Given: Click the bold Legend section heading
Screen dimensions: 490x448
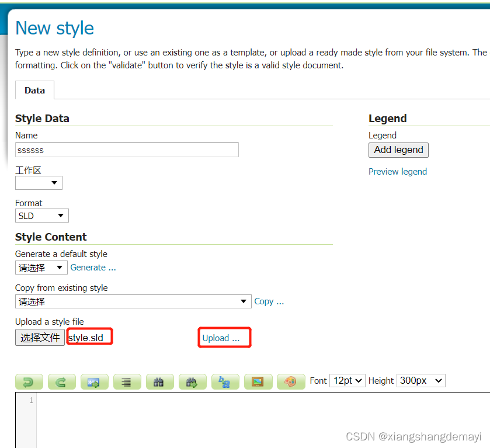Looking at the screenshot, I should pyautogui.click(x=387, y=119).
